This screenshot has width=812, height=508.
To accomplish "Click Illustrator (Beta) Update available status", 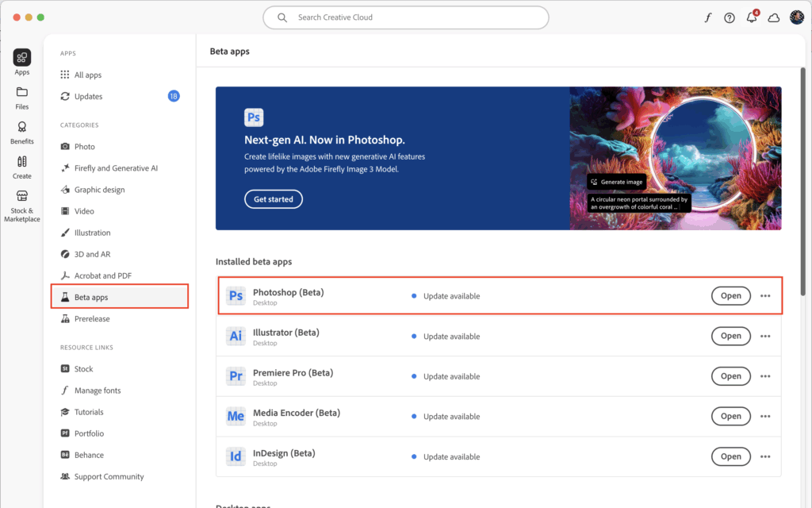I will click(x=446, y=337).
